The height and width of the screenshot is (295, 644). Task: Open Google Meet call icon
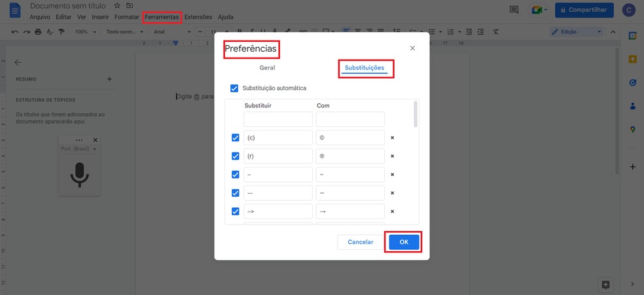point(537,10)
